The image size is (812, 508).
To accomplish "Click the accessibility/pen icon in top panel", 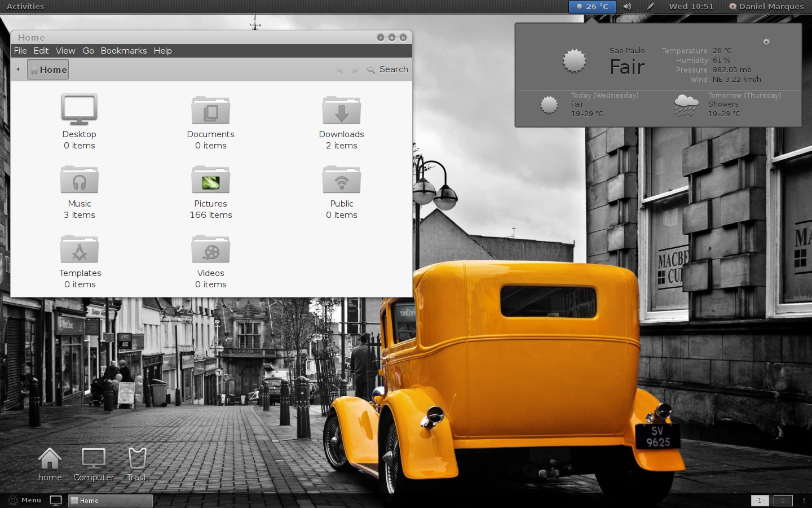I will point(650,7).
